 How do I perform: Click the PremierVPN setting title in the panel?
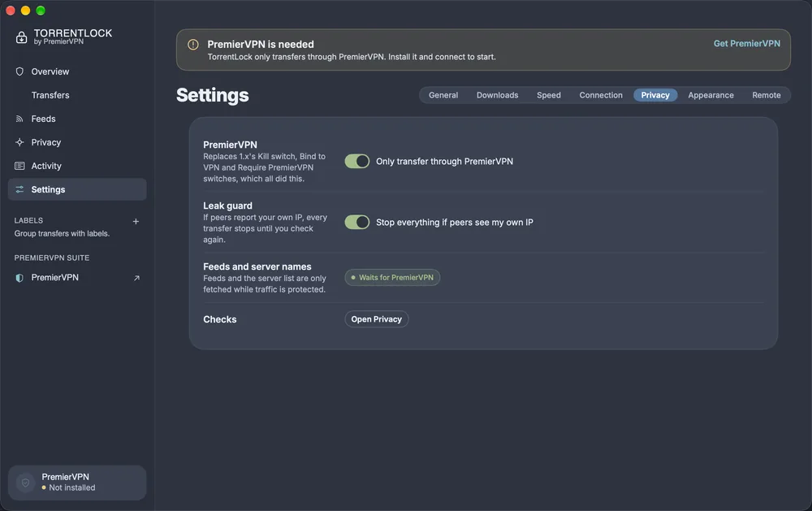230,145
